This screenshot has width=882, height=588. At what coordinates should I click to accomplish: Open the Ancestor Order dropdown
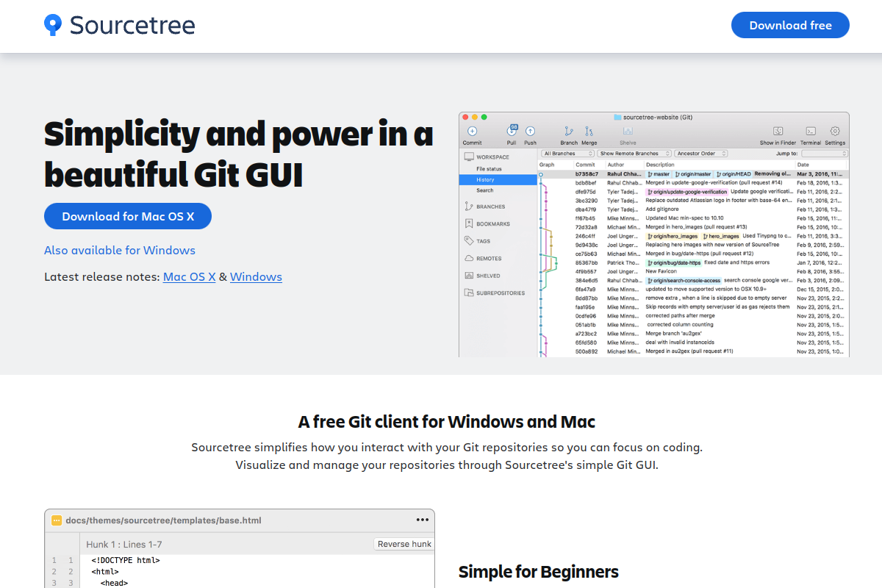(x=701, y=154)
